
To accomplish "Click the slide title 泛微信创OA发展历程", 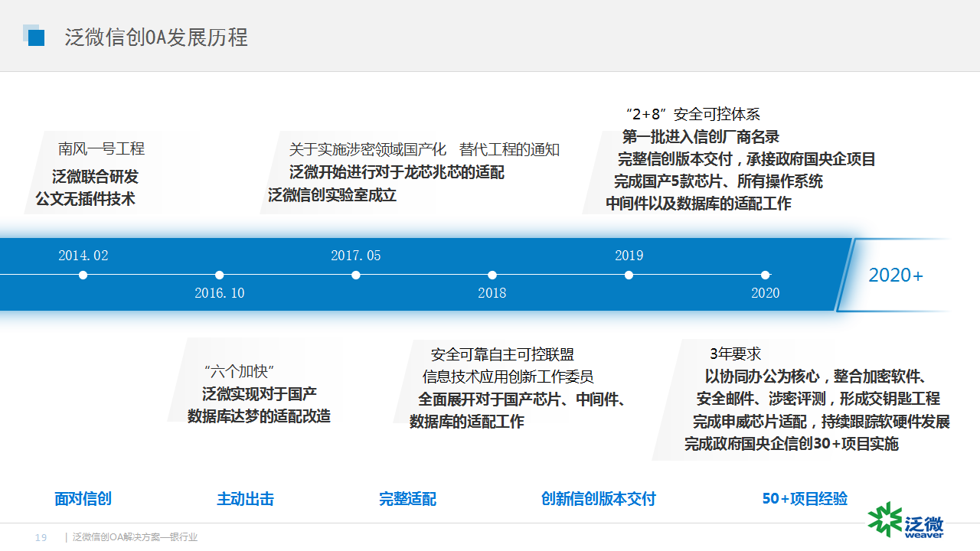I will (156, 37).
